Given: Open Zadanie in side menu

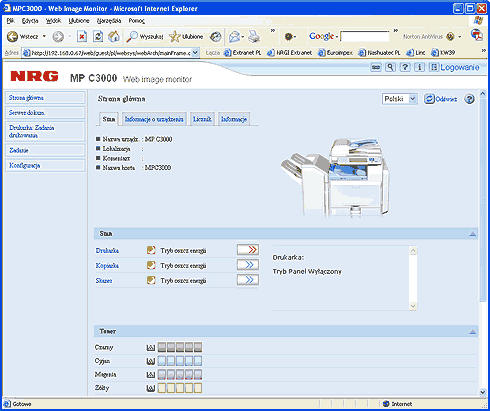Looking at the screenshot, I should coord(45,150).
